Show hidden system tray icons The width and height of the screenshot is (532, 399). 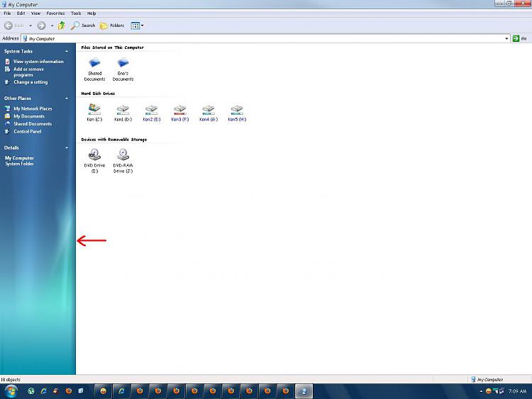pyautogui.click(x=481, y=391)
